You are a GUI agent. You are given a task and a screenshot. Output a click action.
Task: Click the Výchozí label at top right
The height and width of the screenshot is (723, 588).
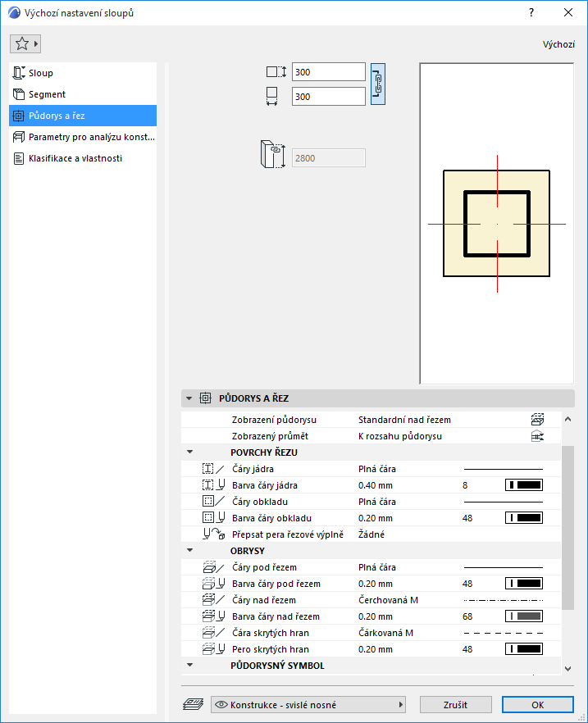[x=558, y=44]
